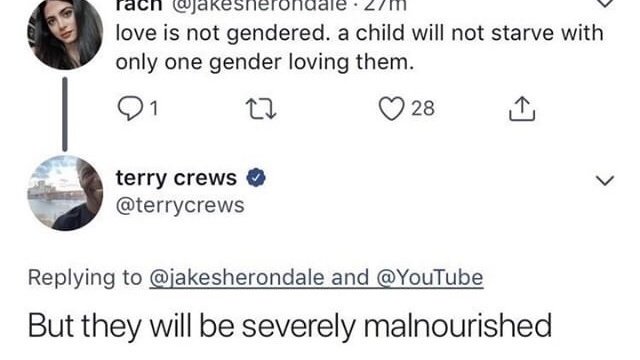The height and width of the screenshot is (360, 640).
Task: Tap the share upload arrow icon
Action: (x=522, y=109)
